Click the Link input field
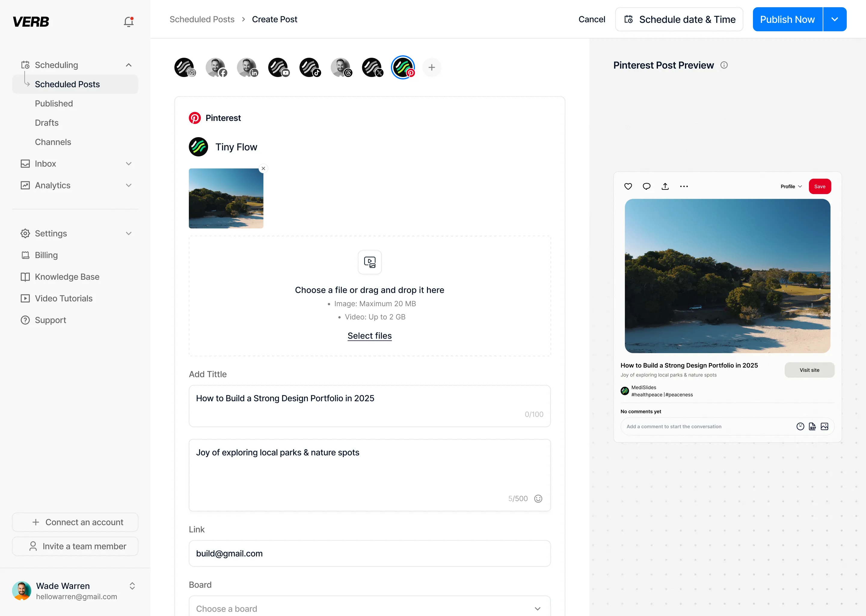Viewport: 866px width, 616px height. (x=370, y=553)
